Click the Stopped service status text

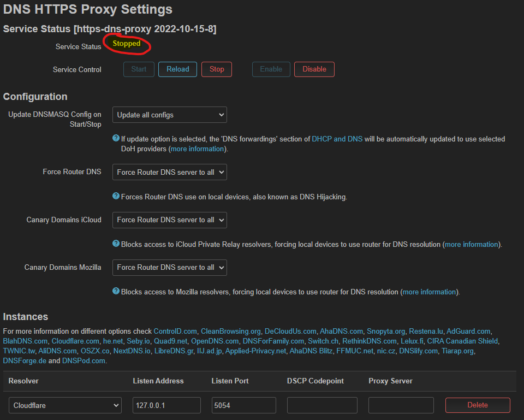point(127,44)
